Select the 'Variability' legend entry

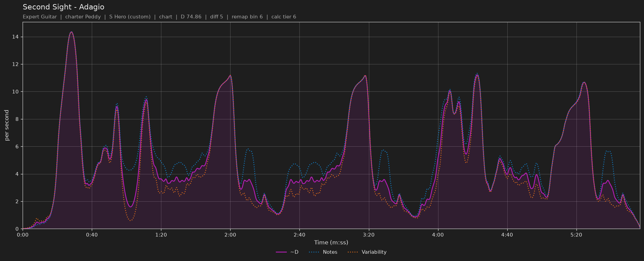tap(367, 252)
